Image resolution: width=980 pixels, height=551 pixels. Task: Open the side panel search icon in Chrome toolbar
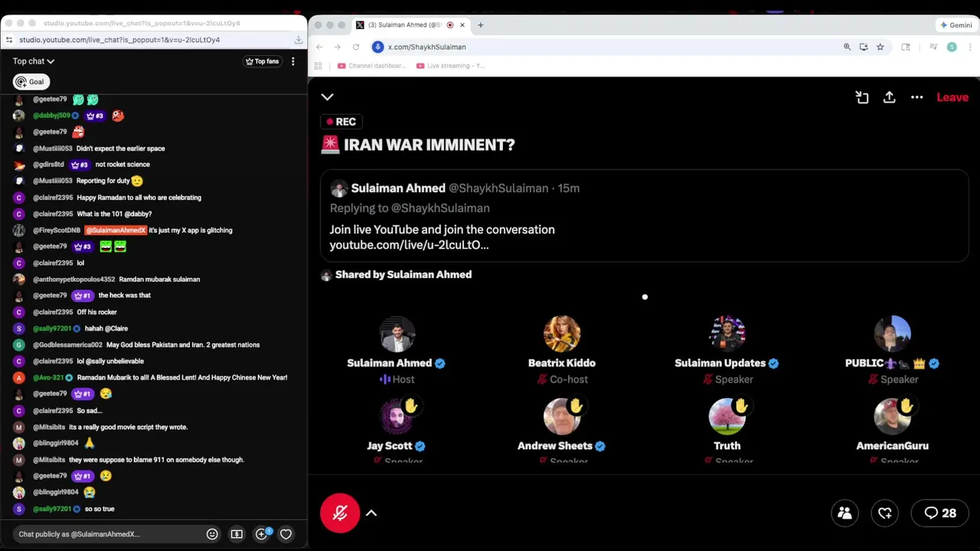tap(906, 47)
